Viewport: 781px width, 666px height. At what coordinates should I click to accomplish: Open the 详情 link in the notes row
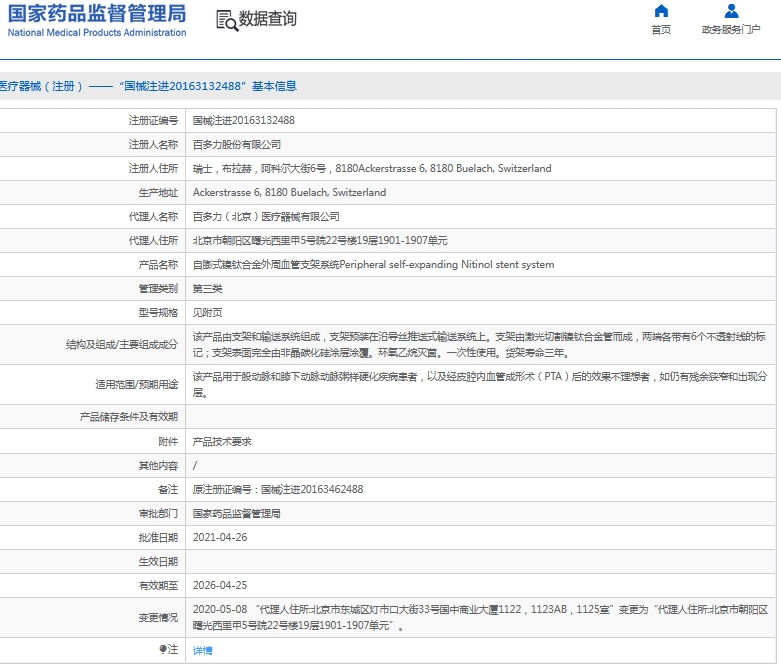(x=202, y=650)
